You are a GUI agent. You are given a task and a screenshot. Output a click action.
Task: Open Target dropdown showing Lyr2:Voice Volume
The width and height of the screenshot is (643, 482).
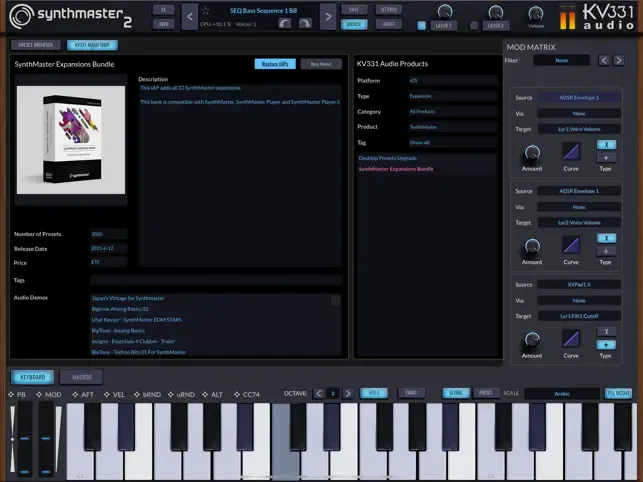(x=579, y=222)
